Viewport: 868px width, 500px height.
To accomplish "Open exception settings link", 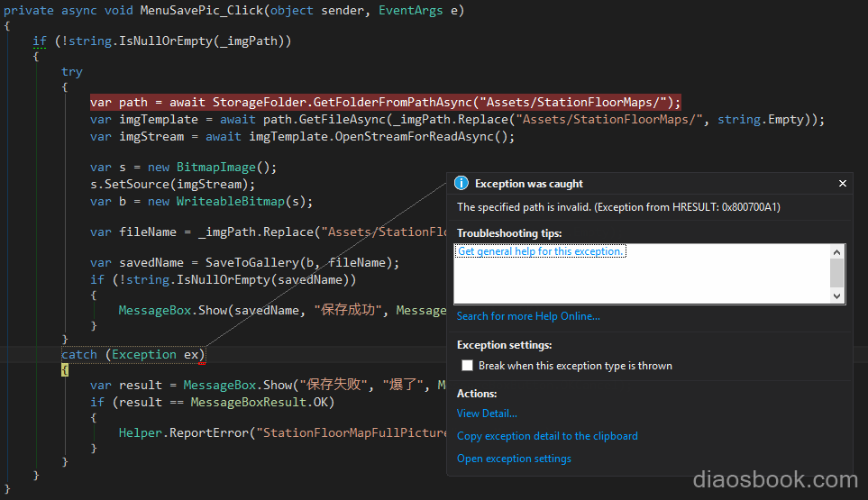I will pos(514,459).
